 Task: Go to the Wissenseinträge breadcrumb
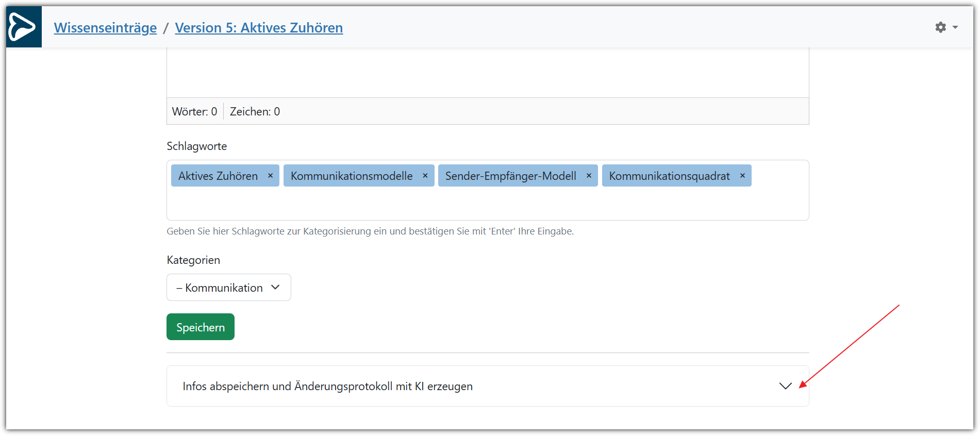click(x=105, y=28)
